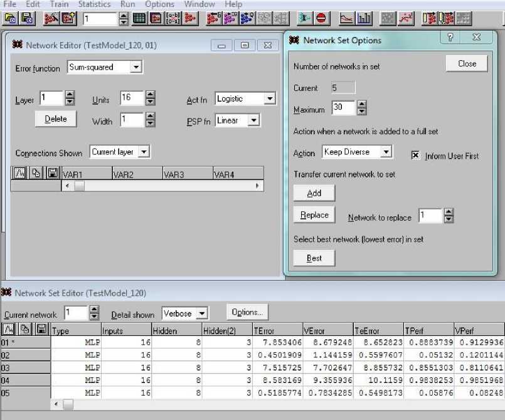Click the save icon in Network Set Editor grid
The width and height of the screenshot is (505, 420).
[42, 329]
